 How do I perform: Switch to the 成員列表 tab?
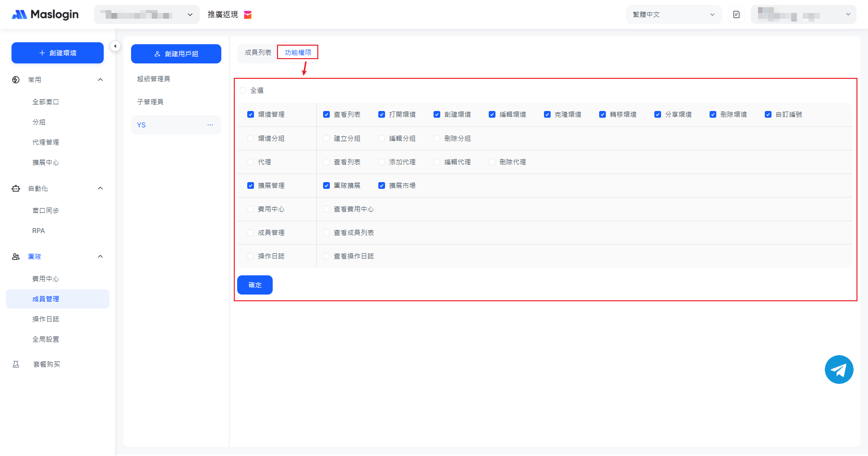(x=258, y=52)
